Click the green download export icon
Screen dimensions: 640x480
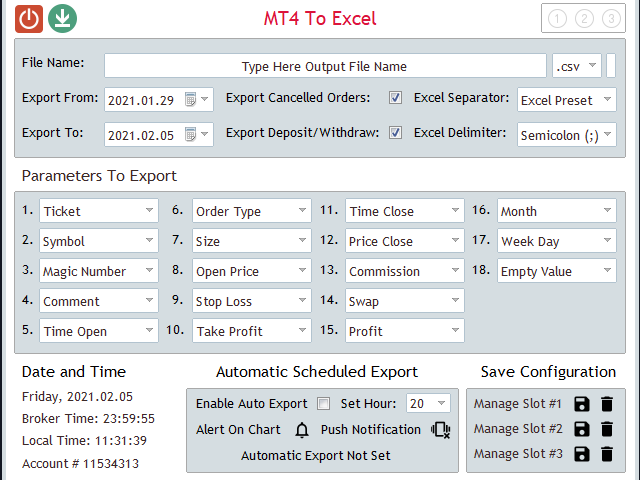click(x=62, y=19)
